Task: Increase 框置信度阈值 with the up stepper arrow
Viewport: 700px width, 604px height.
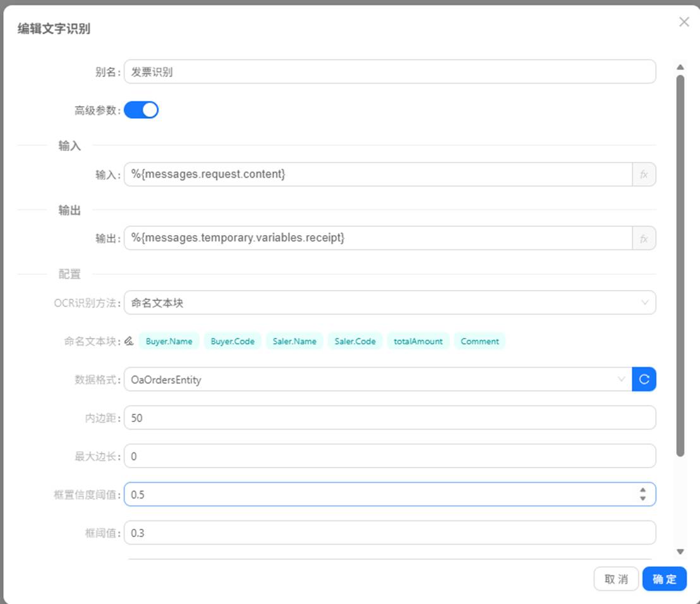Action: 643,490
